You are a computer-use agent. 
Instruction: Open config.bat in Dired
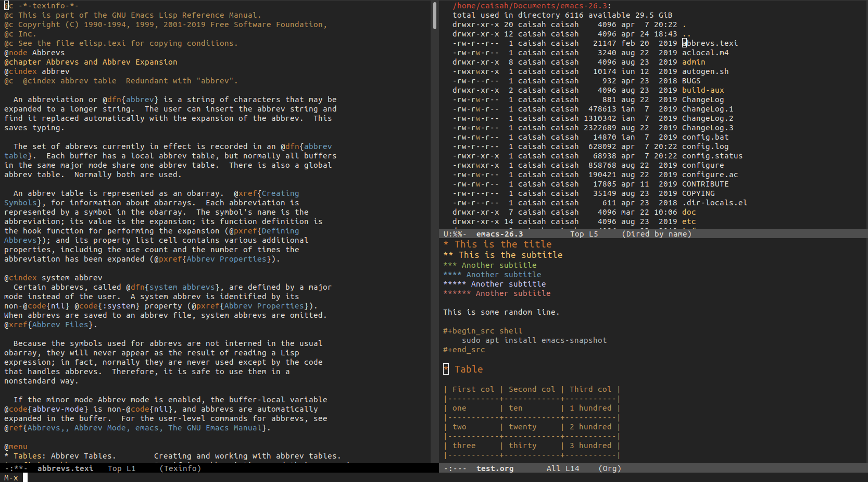click(x=706, y=137)
